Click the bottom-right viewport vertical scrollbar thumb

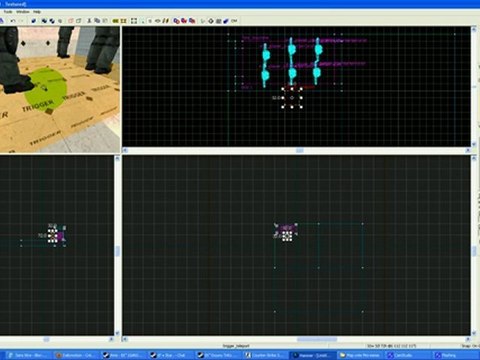point(474,251)
